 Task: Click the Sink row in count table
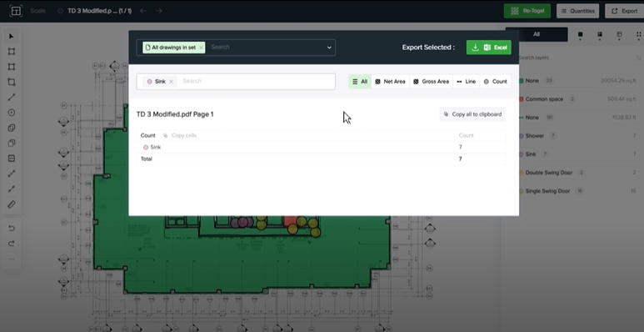pos(321,148)
